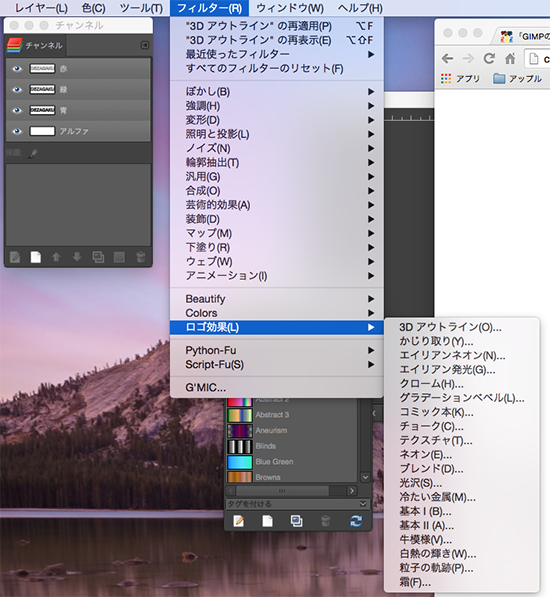Click the browser address bar

[537, 59]
